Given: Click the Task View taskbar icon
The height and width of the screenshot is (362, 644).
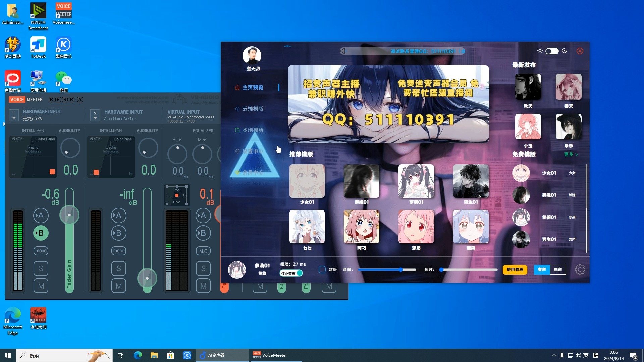Looking at the screenshot, I should (121, 355).
